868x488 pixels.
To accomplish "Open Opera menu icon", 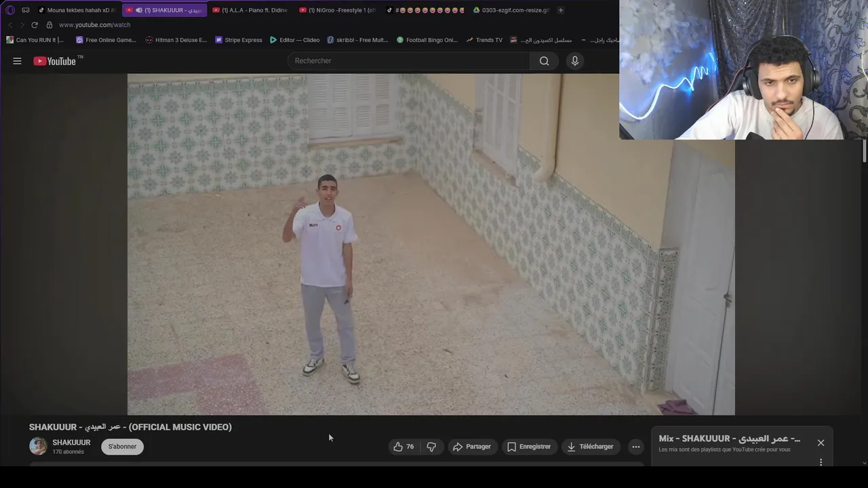I will [9, 10].
